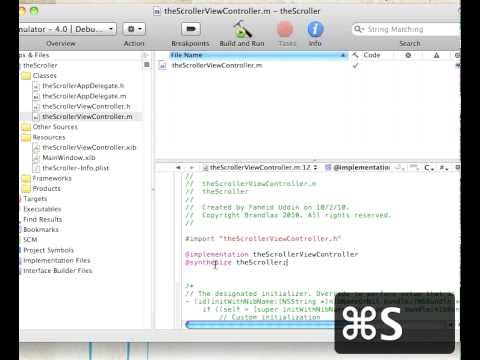Click the theScroller-Info.plist file icon

[36, 168]
